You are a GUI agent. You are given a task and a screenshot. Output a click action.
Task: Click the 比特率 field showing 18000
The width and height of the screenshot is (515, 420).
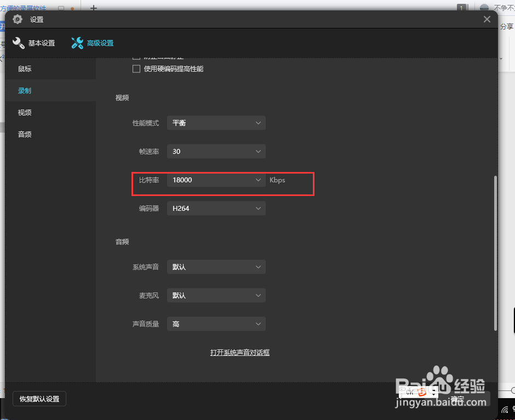(216, 180)
